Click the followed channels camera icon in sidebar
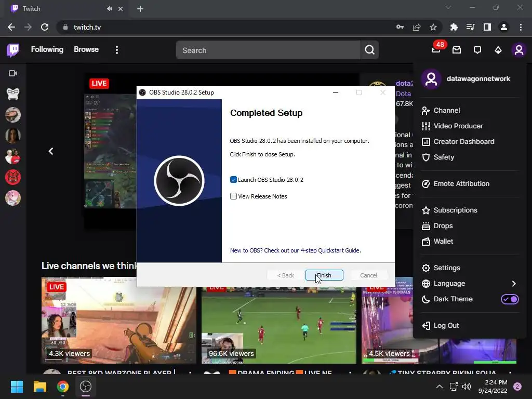The height and width of the screenshot is (399, 532). [13, 73]
